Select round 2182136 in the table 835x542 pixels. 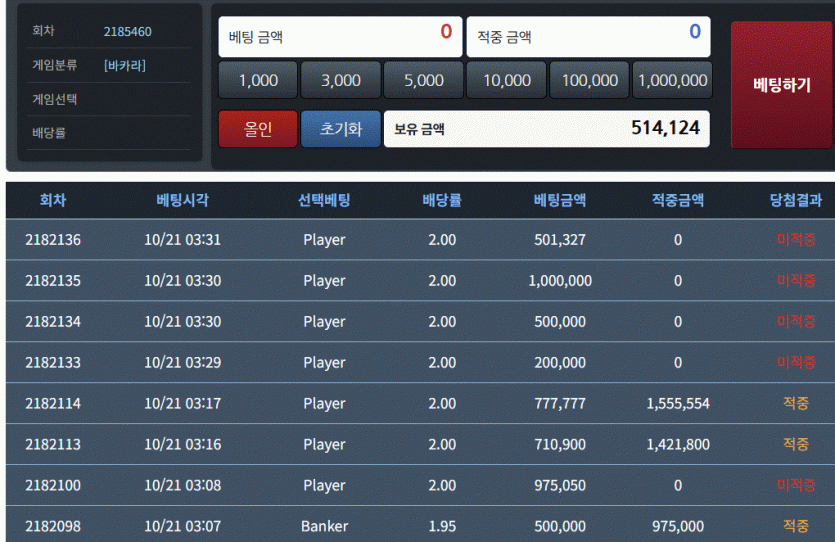(x=53, y=240)
